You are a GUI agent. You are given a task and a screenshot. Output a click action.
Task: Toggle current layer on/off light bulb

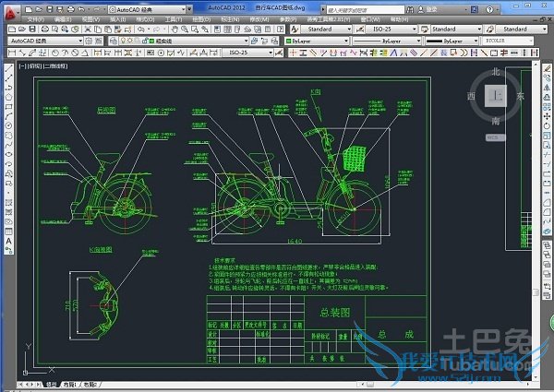pos(123,41)
